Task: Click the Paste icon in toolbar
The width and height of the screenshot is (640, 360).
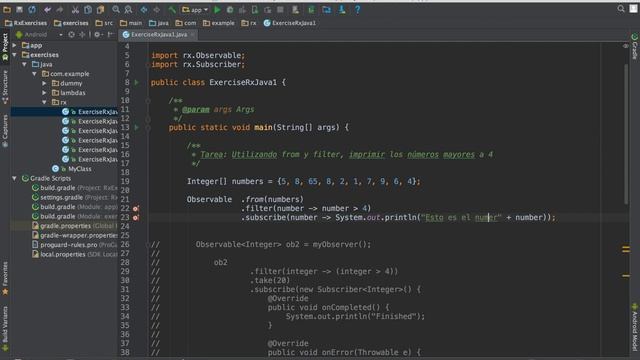Action: click(100, 9)
